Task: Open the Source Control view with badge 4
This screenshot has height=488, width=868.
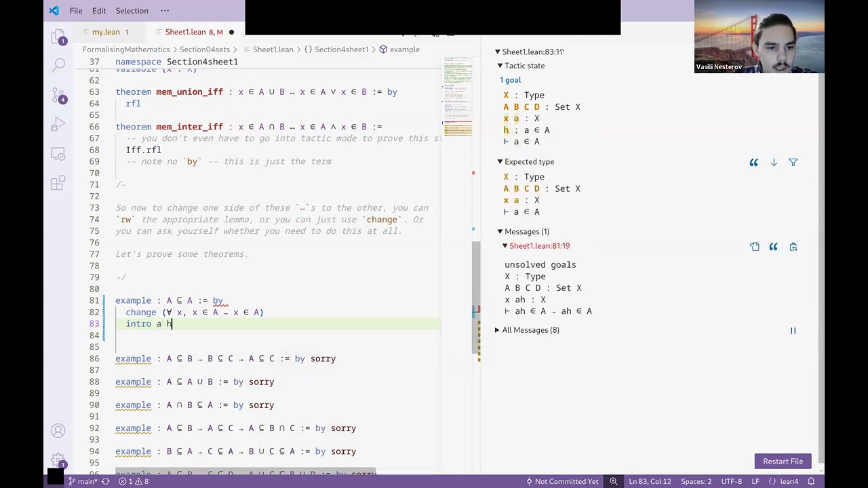Action: pyautogui.click(x=58, y=96)
